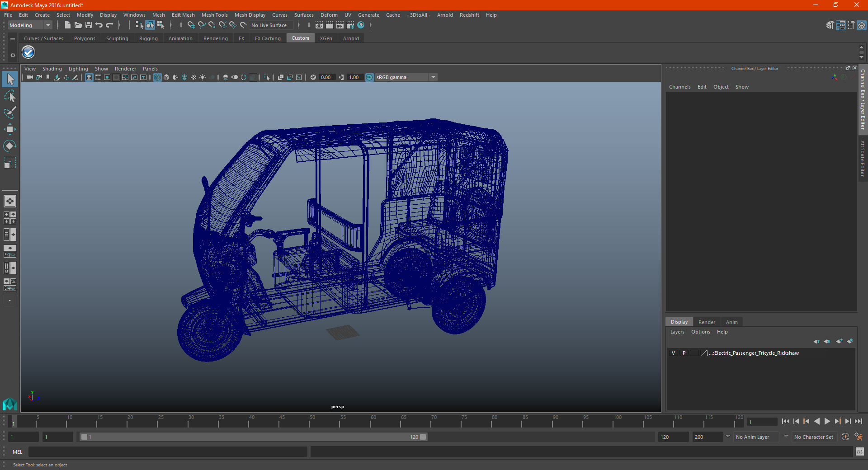Open the Mesh Tools menu
Viewport: 868px width, 470px height.
[x=215, y=15]
